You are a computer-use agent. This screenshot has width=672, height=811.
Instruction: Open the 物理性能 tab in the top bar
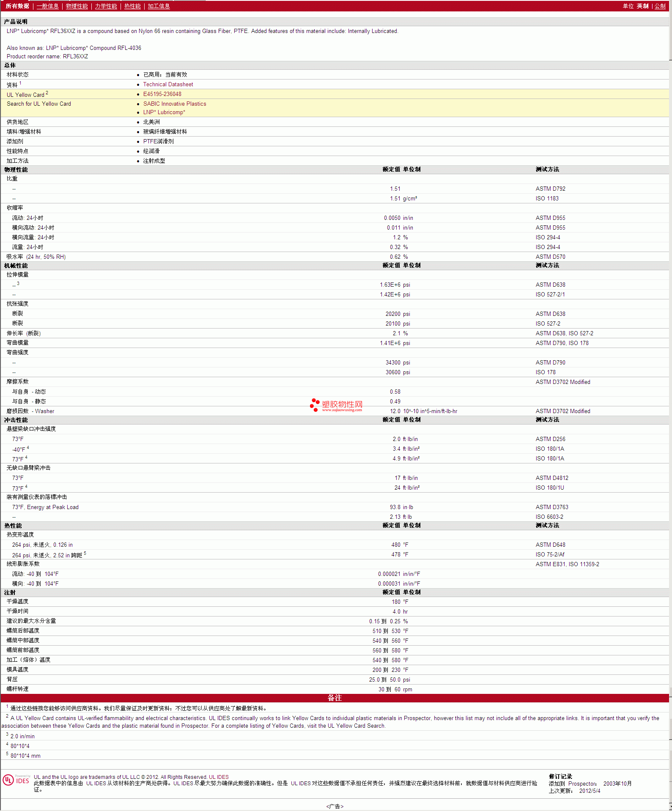point(77,6)
